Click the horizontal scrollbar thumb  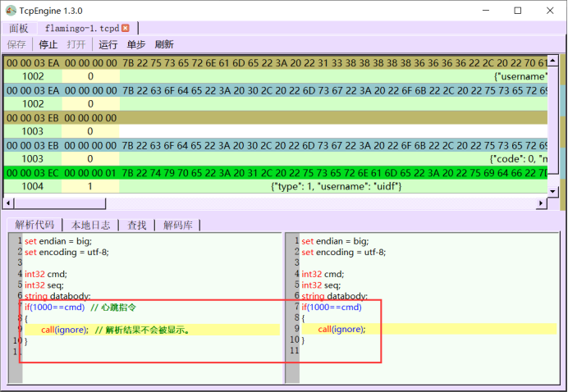click(60, 203)
